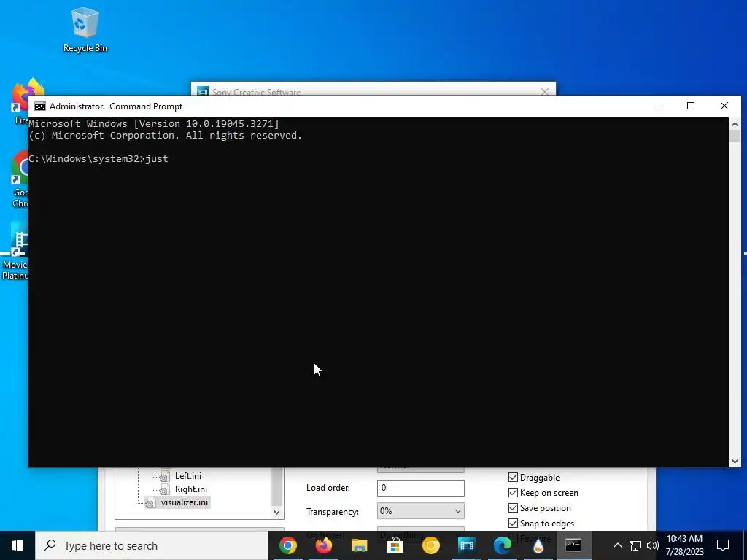Open the clock showing 10:43 AM
The width and height of the screenshot is (747, 560).
pos(684,545)
